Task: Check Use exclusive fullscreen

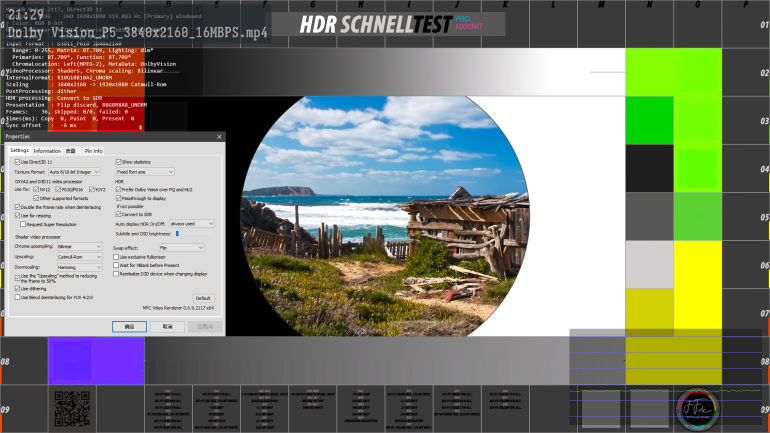Action: (116, 257)
